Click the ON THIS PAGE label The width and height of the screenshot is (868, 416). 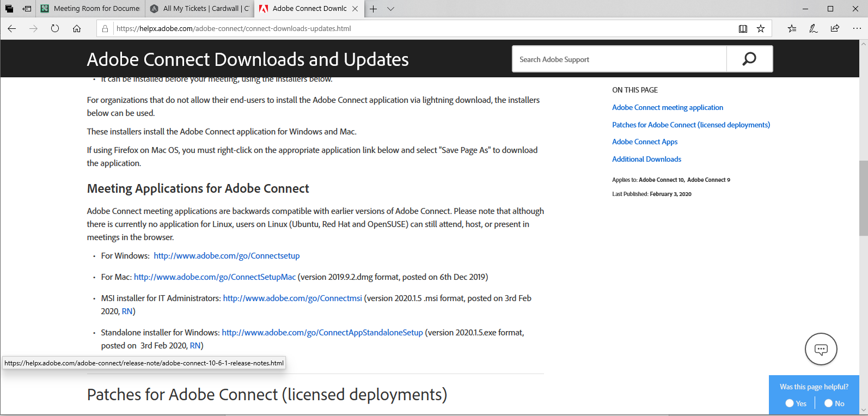click(x=635, y=90)
